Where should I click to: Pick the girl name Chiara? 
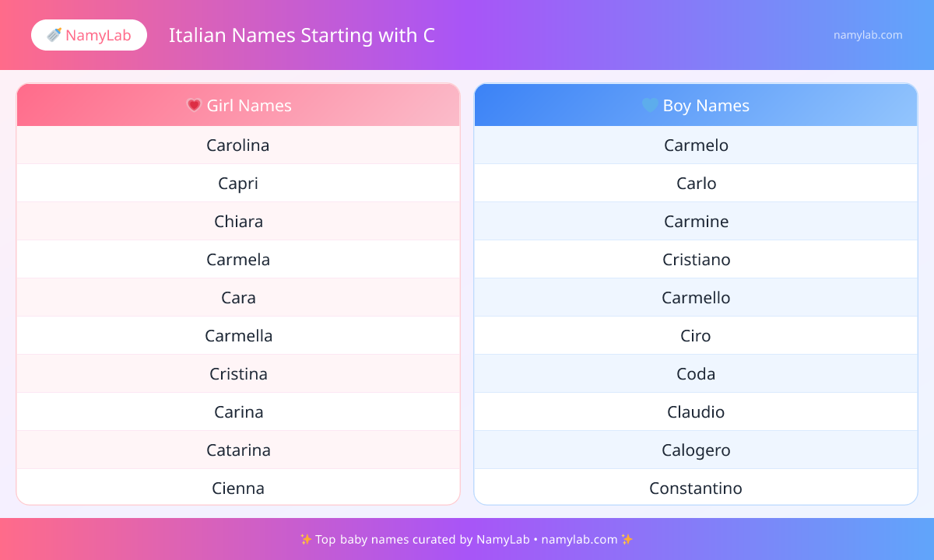[x=238, y=221]
